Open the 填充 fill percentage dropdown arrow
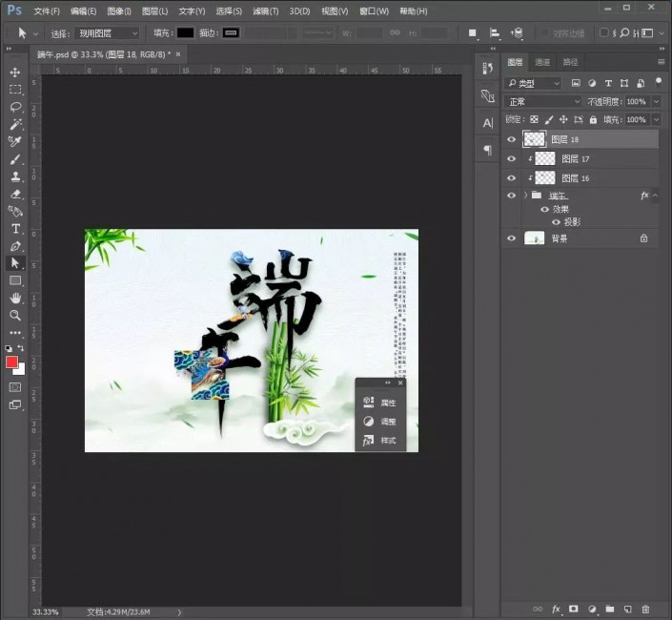This screenshot has height=620, width=672. 656,119
